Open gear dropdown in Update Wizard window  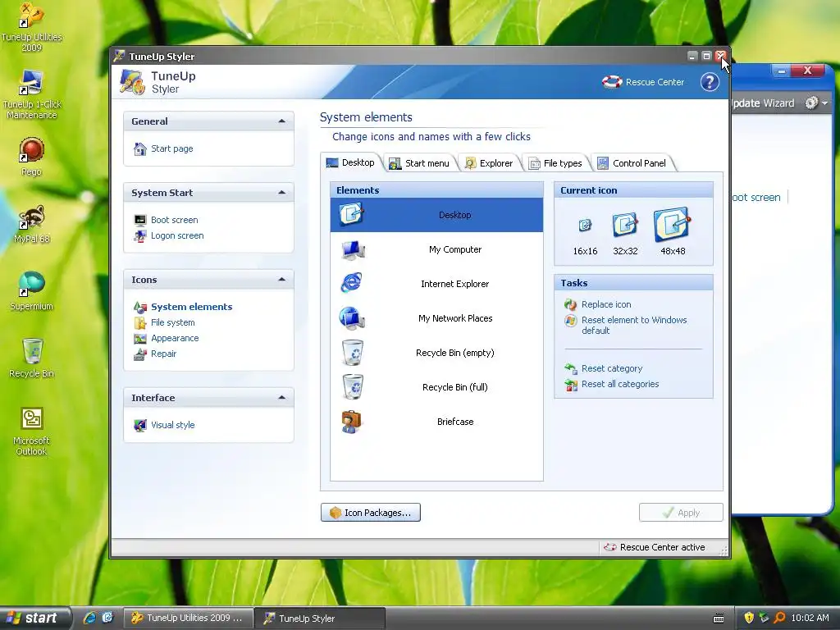[816, 103]
